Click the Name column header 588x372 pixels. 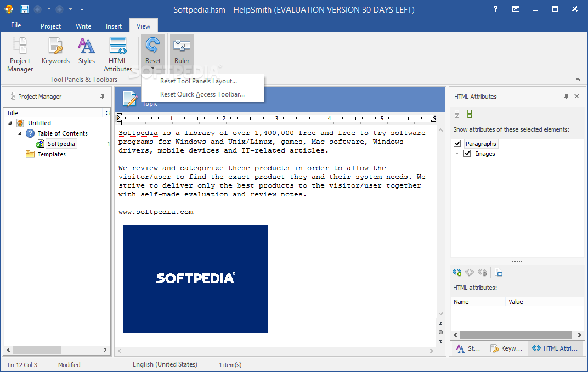click(478, 302)
